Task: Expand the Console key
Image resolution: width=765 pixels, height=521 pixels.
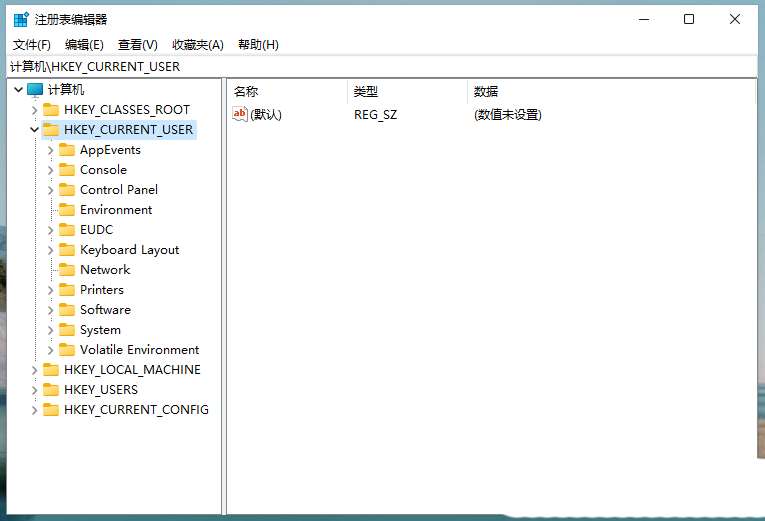Action: 50,170
